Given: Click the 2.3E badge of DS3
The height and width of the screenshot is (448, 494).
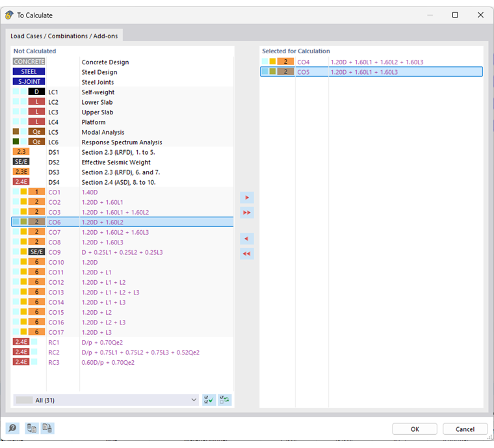Looking at the screenshot, I should click(21, 172).
